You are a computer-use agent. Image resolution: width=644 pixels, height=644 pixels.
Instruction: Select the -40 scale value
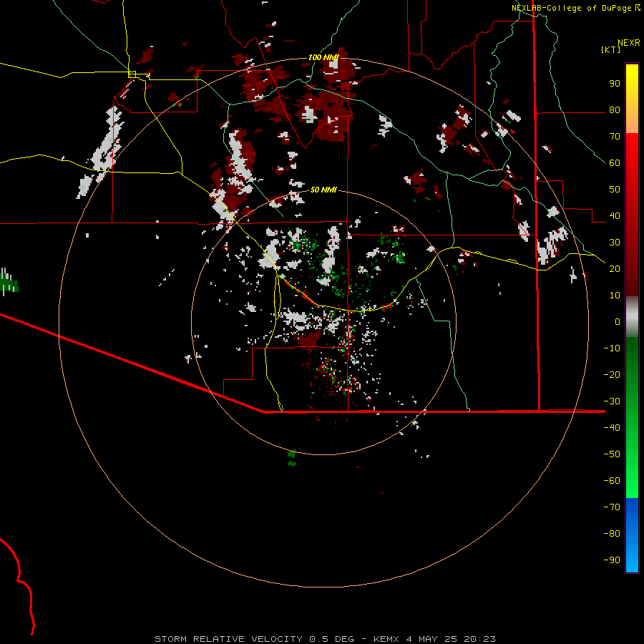[612, 428]
